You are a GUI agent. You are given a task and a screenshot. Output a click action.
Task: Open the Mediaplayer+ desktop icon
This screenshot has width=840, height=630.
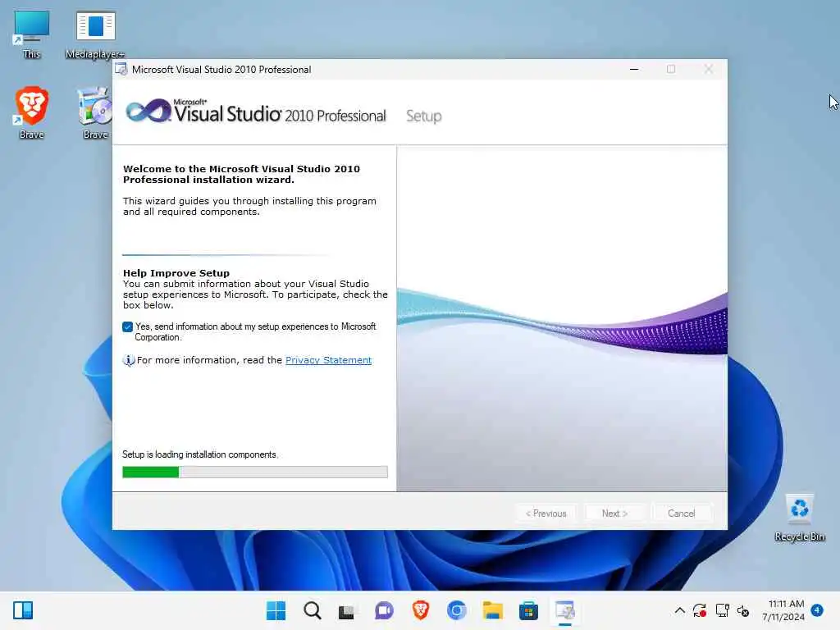pos(95,34)
